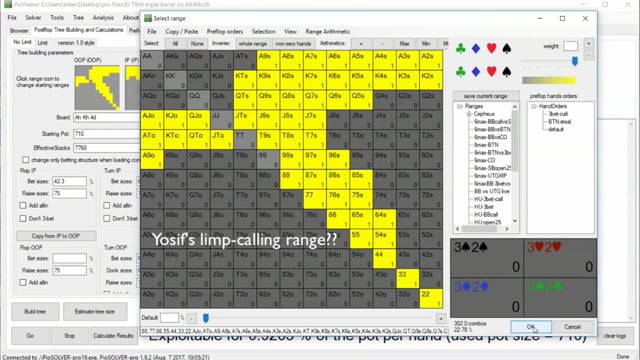Open the Preflop orders menu
The width and height of the screenshot is (640, 360).
click(x=225, y=31)
